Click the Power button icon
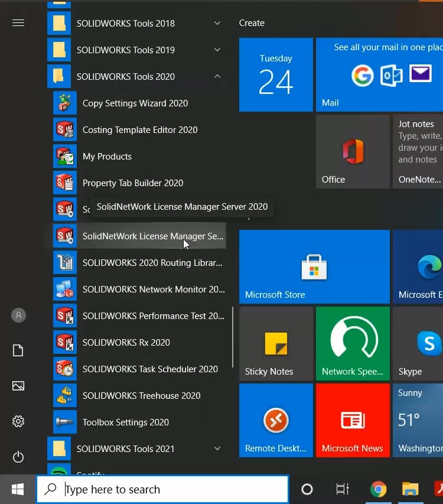The width and height of the screenshot is (443, 504). (x=18, y=457)
